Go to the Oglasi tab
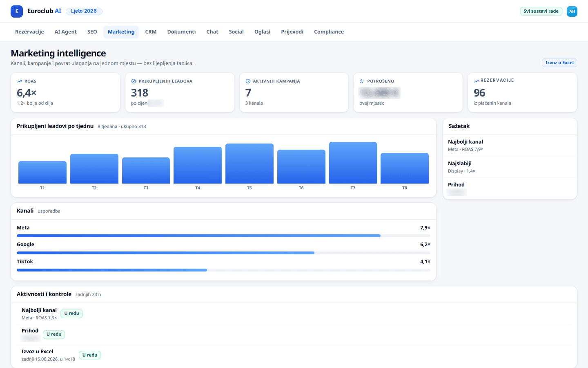The height and width of the screenshot is (368, 588). tap(262, 32)
